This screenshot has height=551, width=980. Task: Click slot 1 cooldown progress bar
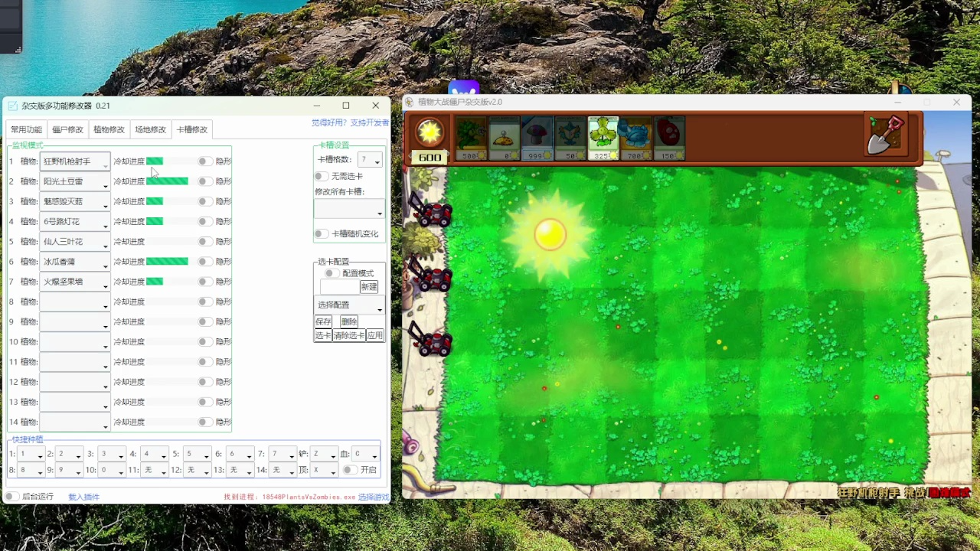click(x=167, y=161)
